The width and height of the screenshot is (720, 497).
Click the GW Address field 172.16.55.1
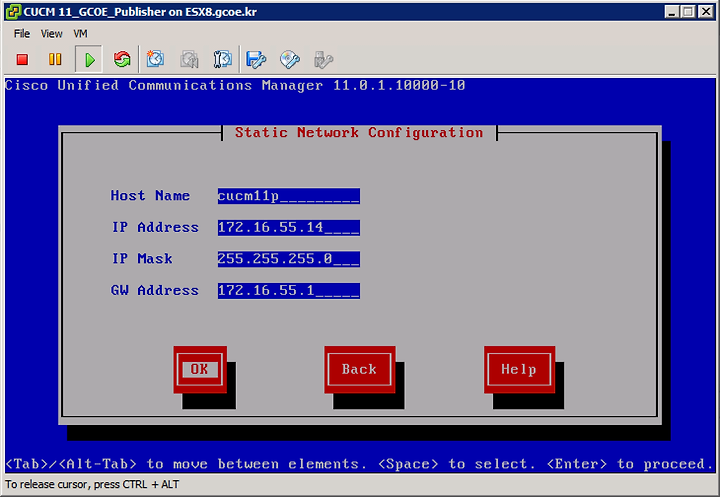[289, 290]
